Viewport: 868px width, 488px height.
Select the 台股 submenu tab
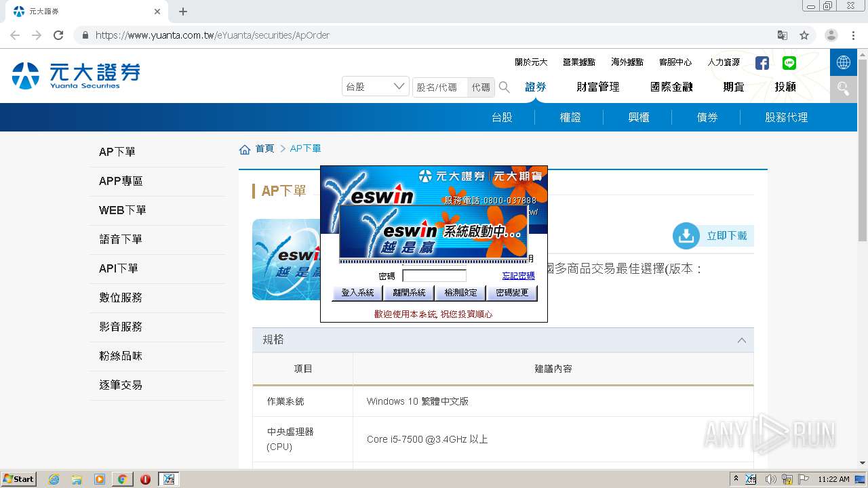click(502, 117)
